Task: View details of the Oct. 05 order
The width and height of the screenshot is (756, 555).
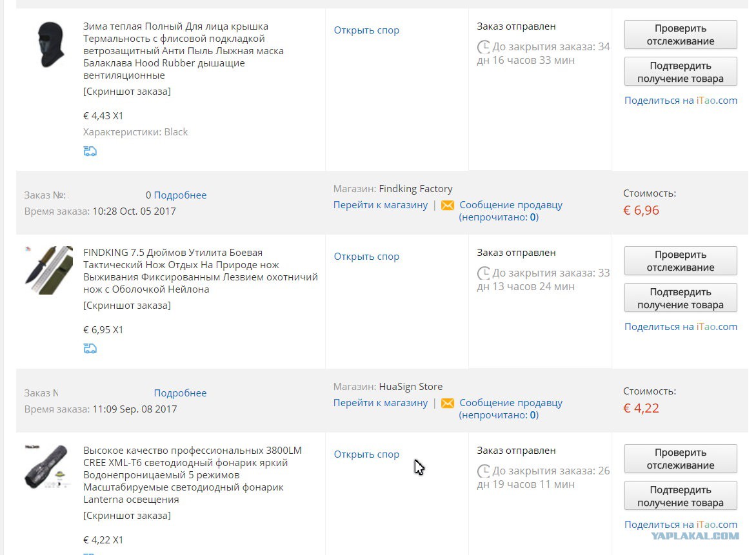Action: (x=180, y=195)
